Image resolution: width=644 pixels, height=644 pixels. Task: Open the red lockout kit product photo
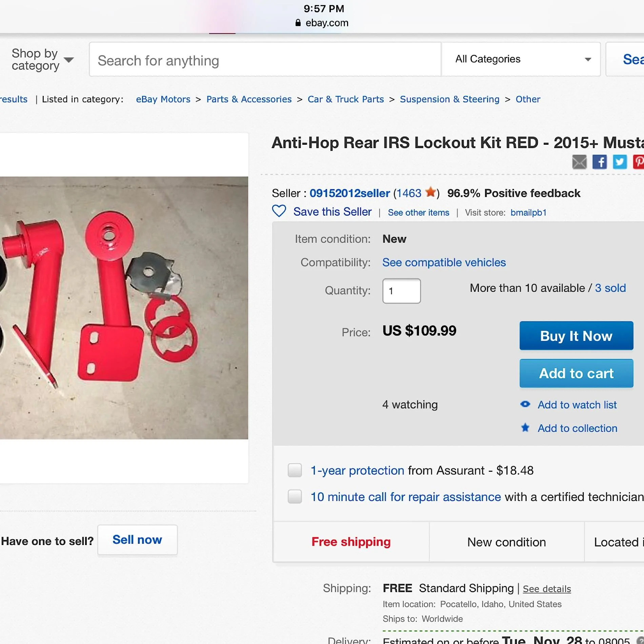124,308
